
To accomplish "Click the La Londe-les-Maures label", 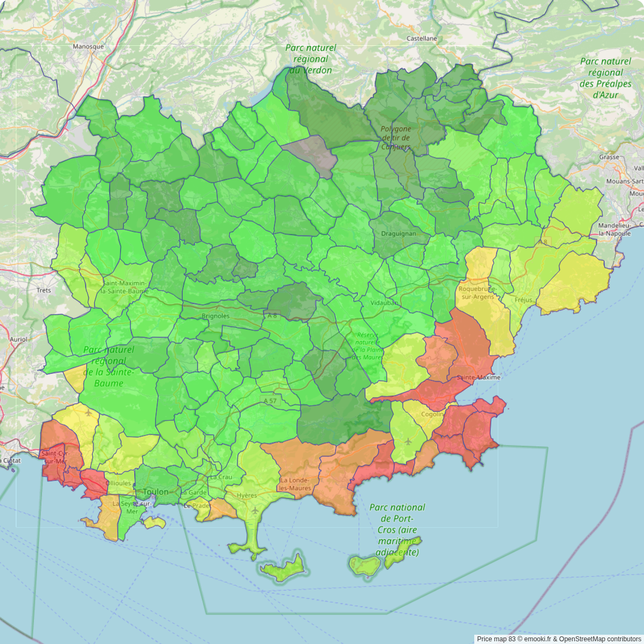I will point(295,484).
